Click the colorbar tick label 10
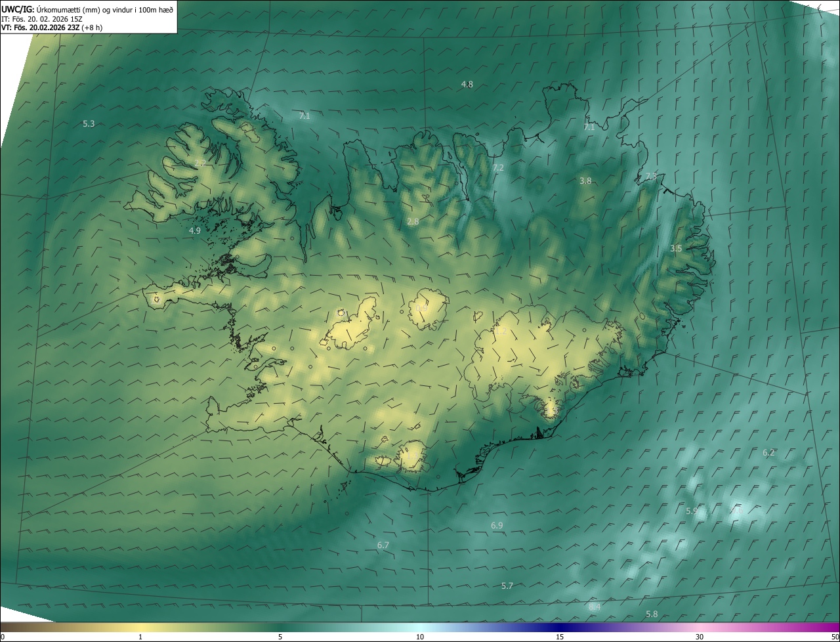 (420, 637)
